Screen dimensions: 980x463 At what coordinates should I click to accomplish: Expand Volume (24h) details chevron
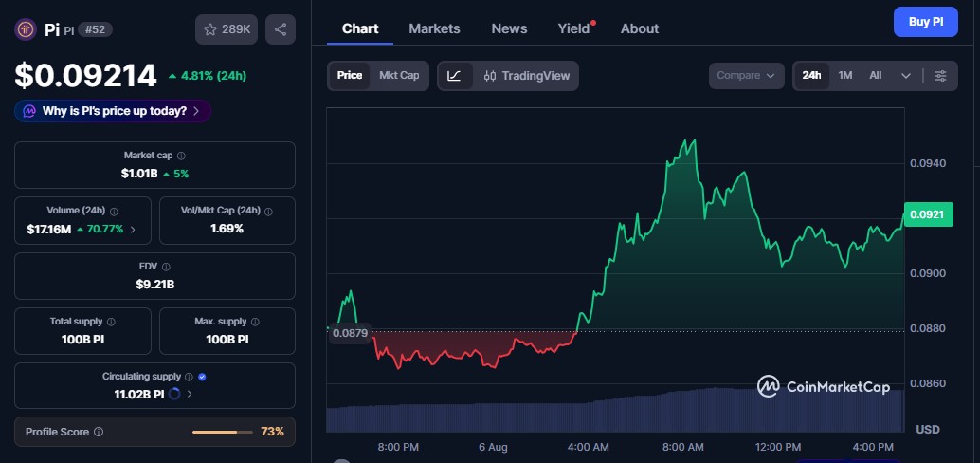[133, 230]
